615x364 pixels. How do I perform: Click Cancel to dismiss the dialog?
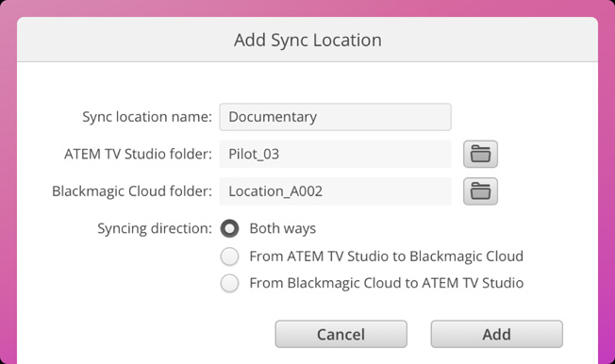(341, 334)
